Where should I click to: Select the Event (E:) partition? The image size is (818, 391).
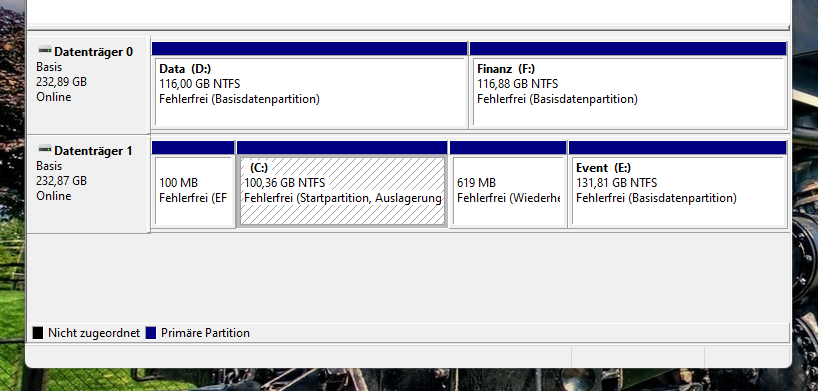[x=678, y=191]
